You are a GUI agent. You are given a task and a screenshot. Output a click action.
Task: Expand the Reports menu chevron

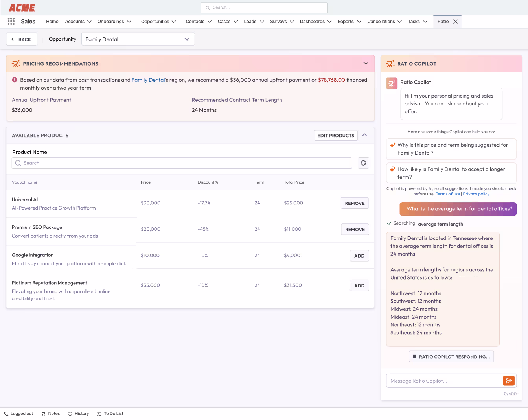(x=359, y=22)
